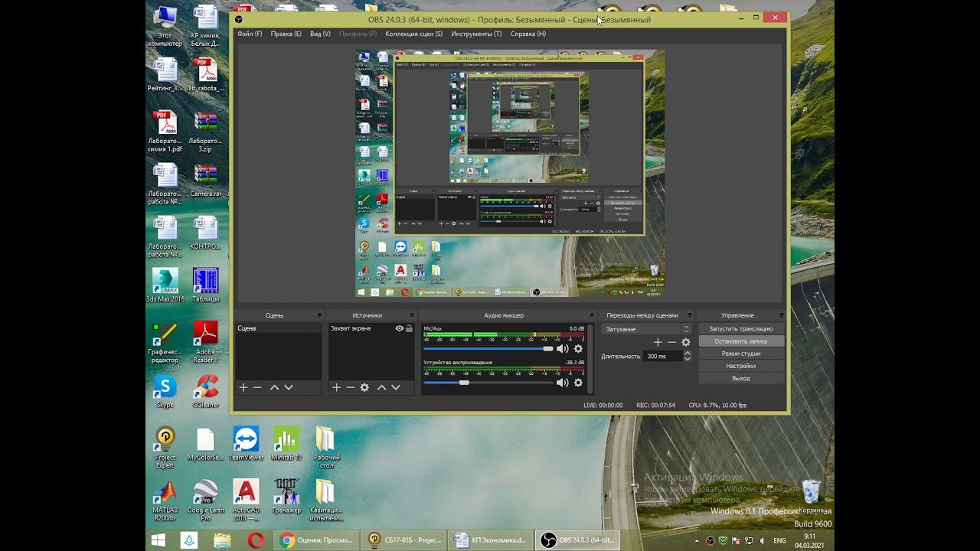Open Google Earth Pro desktop shortcut
The width and height of the screenshot is (980, 551).
click(205, 500)
